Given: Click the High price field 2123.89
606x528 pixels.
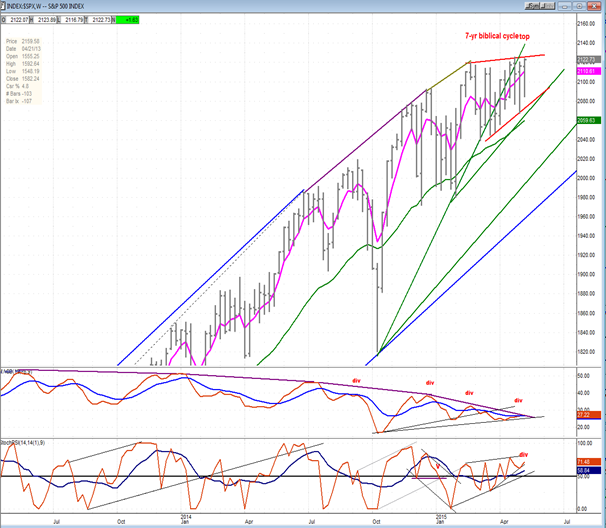Looking at the screenshot, I should 46,20.
